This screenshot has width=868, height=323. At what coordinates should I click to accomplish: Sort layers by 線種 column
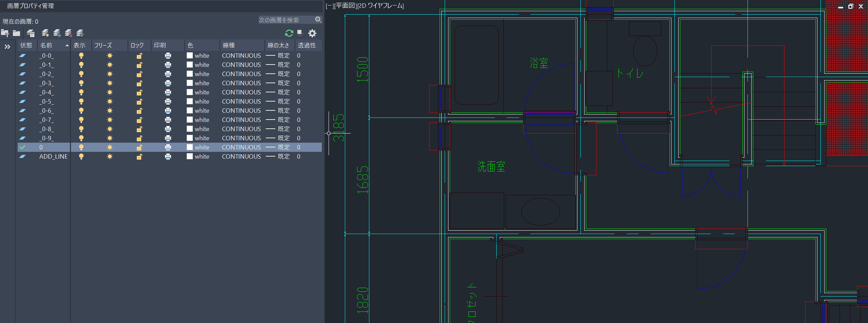242,45
